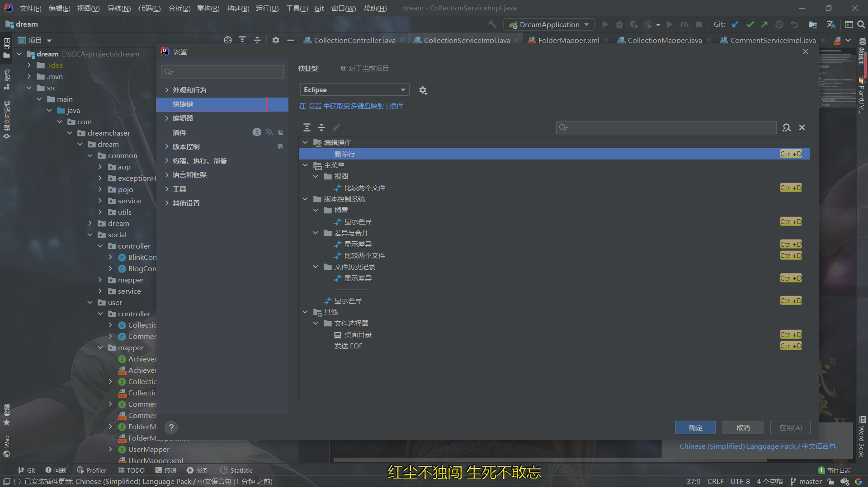Click the 确定 button
The image size is (868, 488).
[x=695, y=427]
